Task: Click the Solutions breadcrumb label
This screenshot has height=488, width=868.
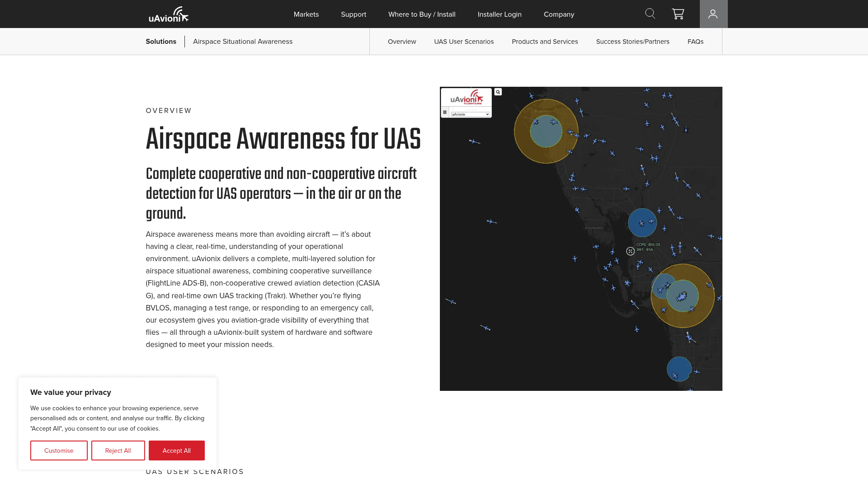Action: tap(161, 42)
